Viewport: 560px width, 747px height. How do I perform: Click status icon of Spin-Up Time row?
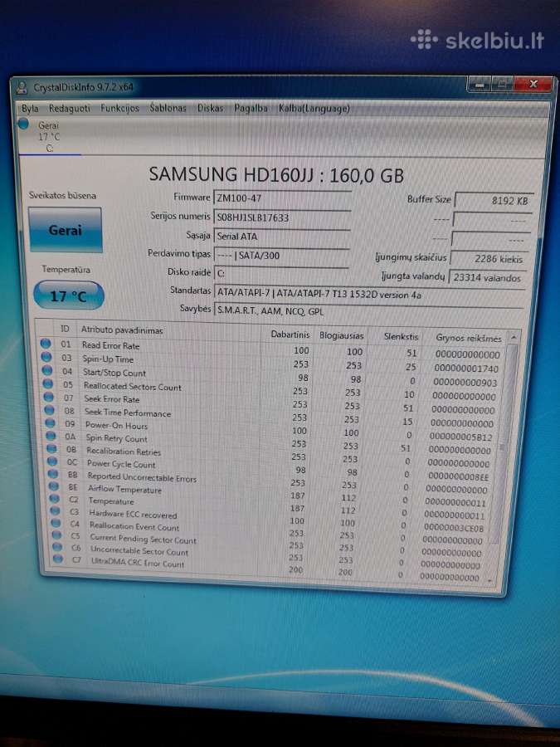[x=46, y=356]
